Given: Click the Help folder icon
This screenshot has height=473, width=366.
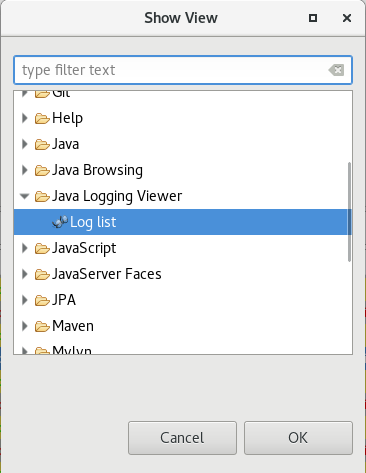Looking at the screenshot, I should tap(42, 118).
